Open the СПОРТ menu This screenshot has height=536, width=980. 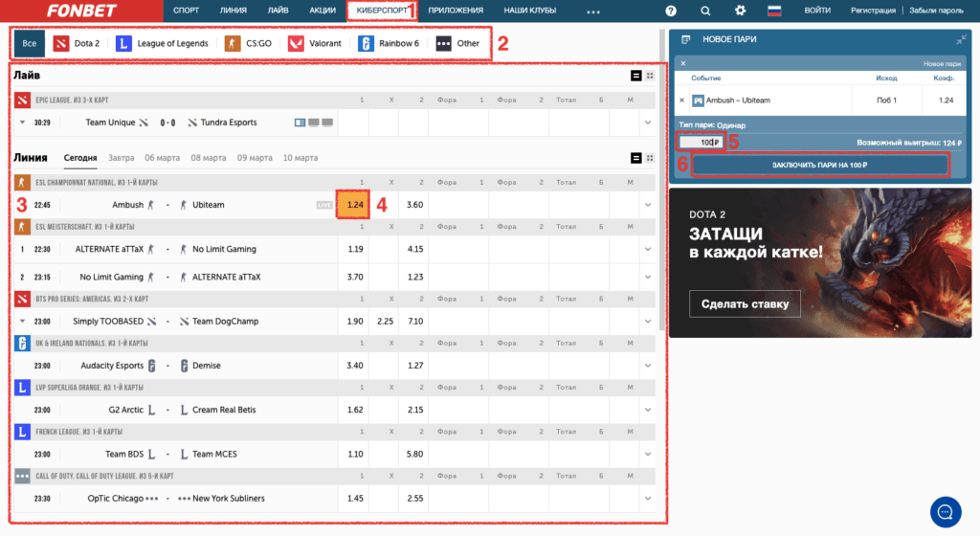(x=187, y=11)
